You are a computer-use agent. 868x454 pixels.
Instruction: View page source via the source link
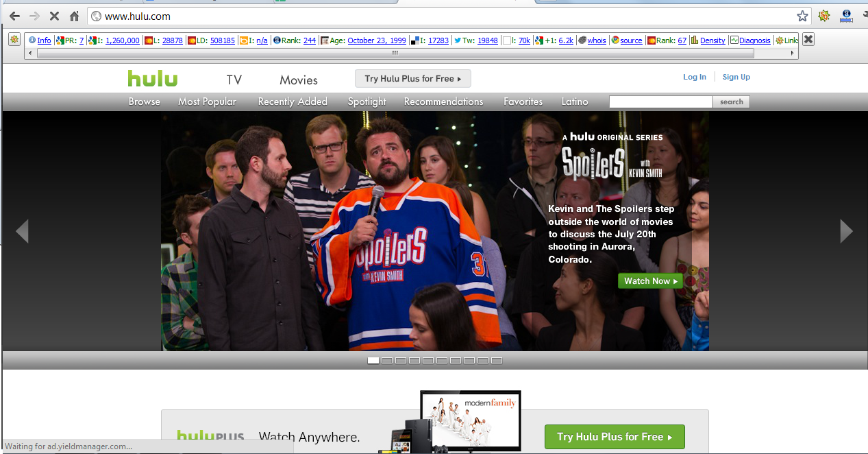pyautogui.click(x=631, y=40)
